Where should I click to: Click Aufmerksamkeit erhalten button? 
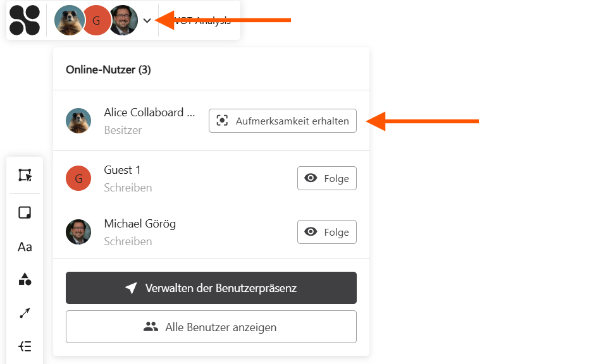[282, 121]
